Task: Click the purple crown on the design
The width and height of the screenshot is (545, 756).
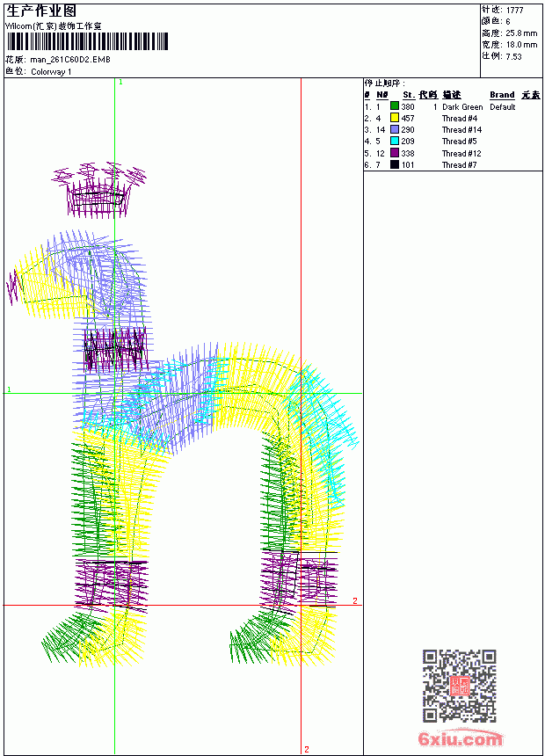Action: 98,190
